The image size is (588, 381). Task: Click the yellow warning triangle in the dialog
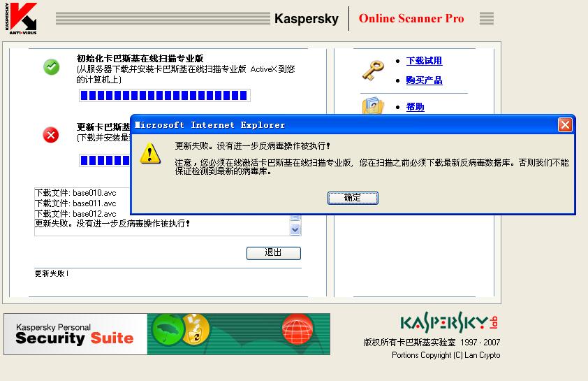(x=150, y=153)
